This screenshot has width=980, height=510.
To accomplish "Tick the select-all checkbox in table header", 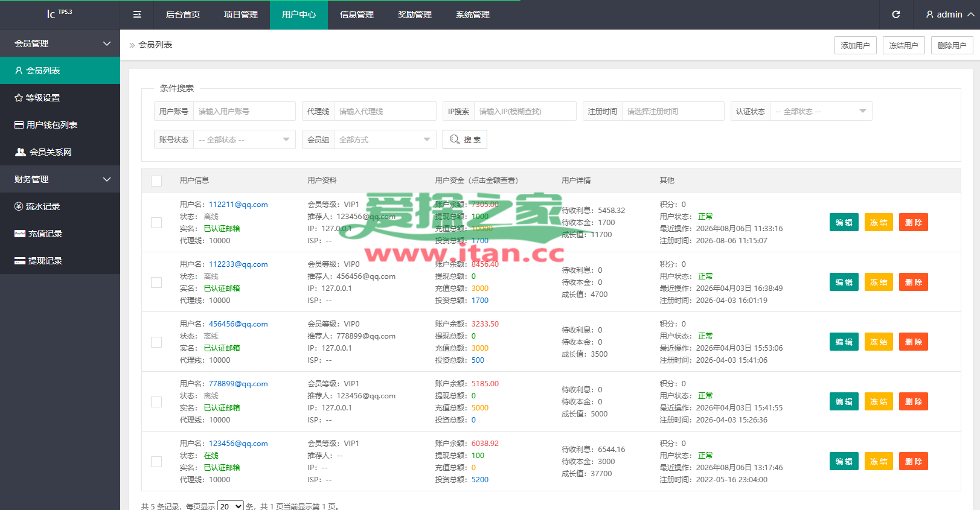I will click(x=156, y=180).
